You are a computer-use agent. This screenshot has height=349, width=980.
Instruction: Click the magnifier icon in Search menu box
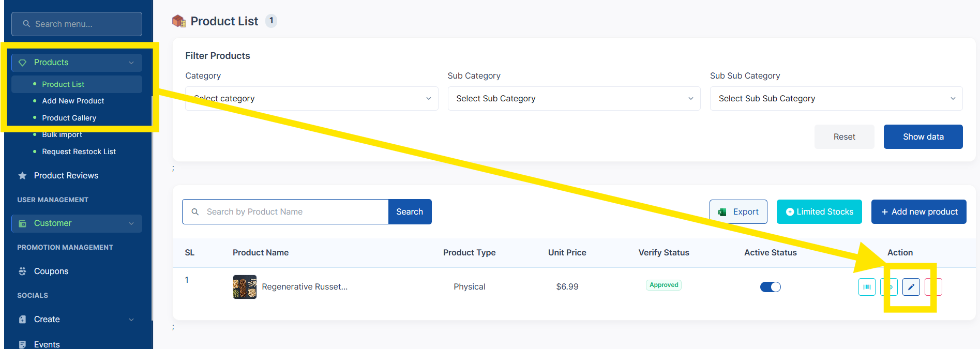pos(26,24)
